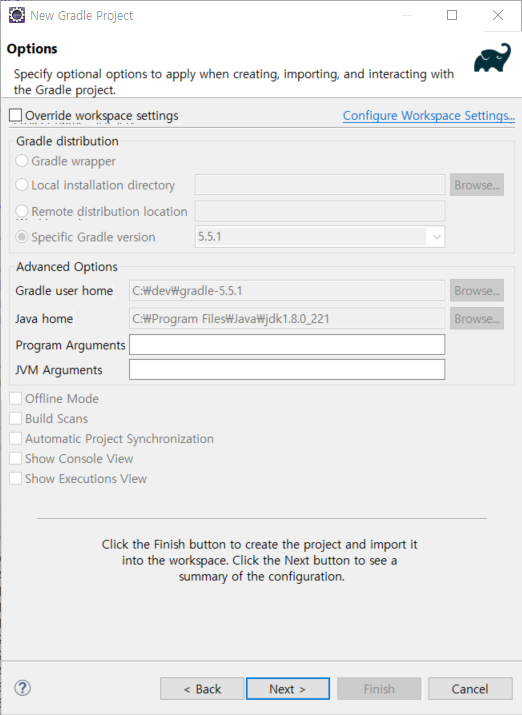Screen dimensions: 522x715
Task: Select Gradle wrapper radio option
Action: point(21,161)
